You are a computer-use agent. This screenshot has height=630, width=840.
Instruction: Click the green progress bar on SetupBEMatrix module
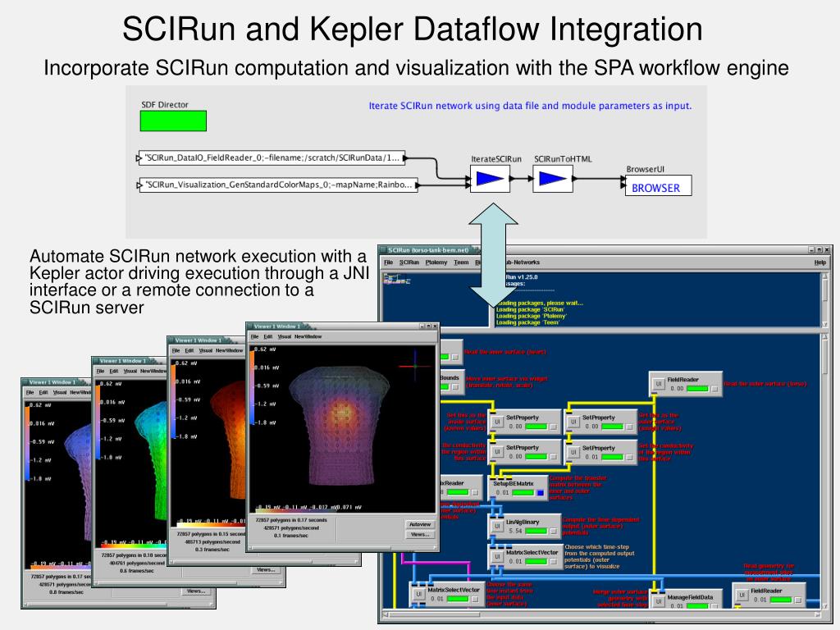[523, 493]
